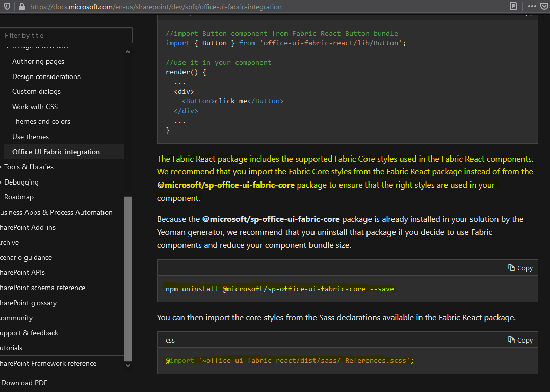Click the @import _References.scss code line

point(290,361)
